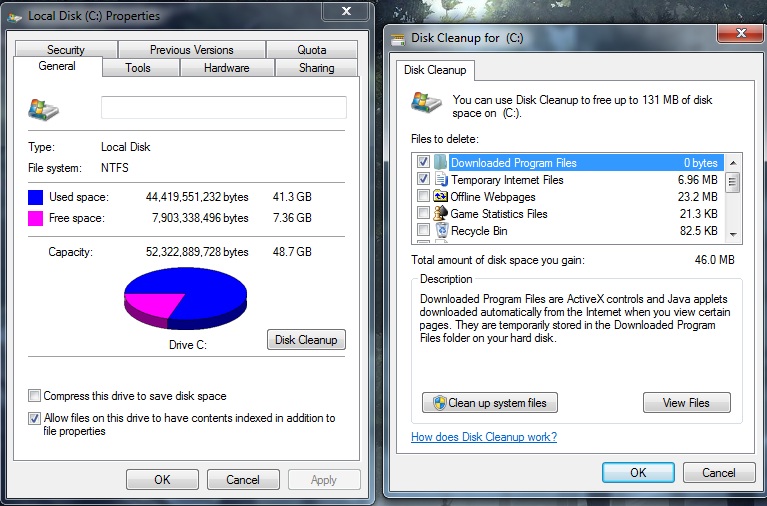Click the Temporary Internet Files page icon
The image size is (767, 506).
(x=441, y=180)
